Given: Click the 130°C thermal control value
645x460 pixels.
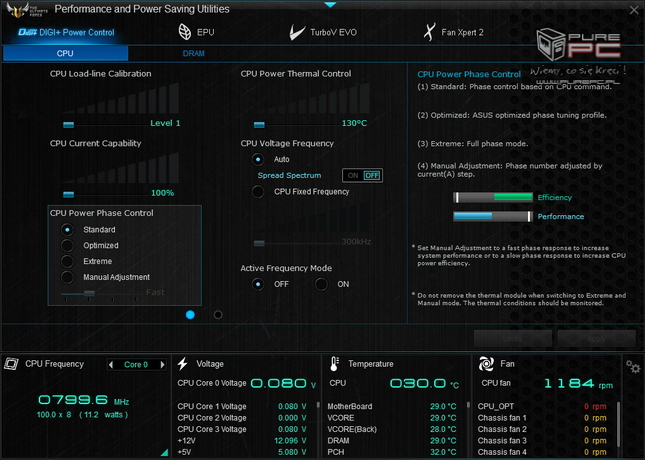Looking at the screenshot, I should click(x=354, y=123).
